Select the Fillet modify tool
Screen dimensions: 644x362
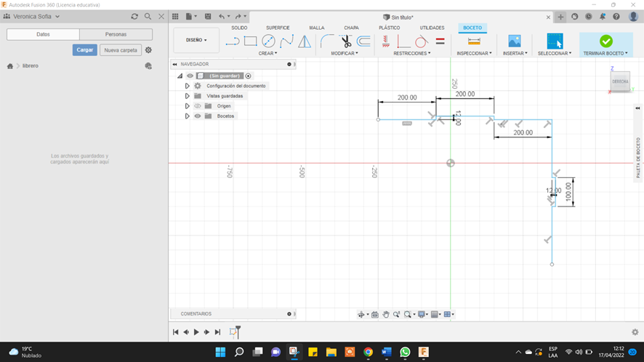tap(327, 41)
